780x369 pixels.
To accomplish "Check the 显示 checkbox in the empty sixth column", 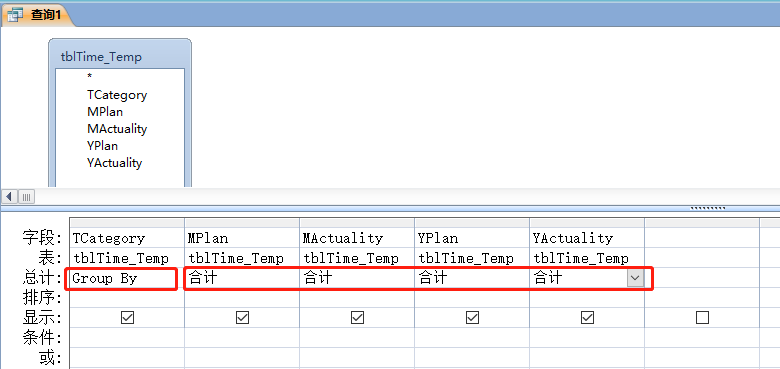I will point(702,317).
